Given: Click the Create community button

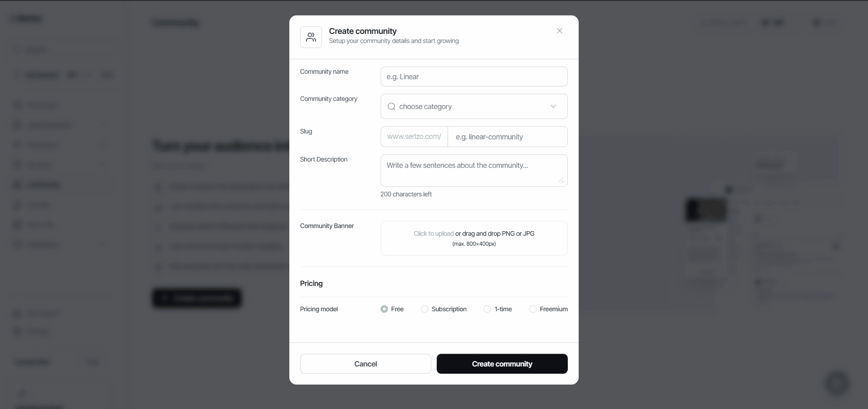Looking at the screenshot, I should 502,364.
